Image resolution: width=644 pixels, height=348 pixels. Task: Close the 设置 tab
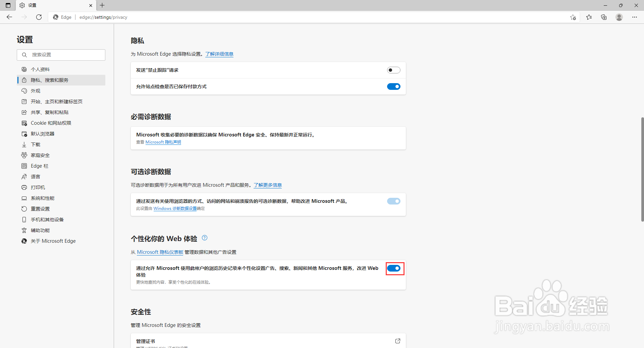(x=91, y=5)
